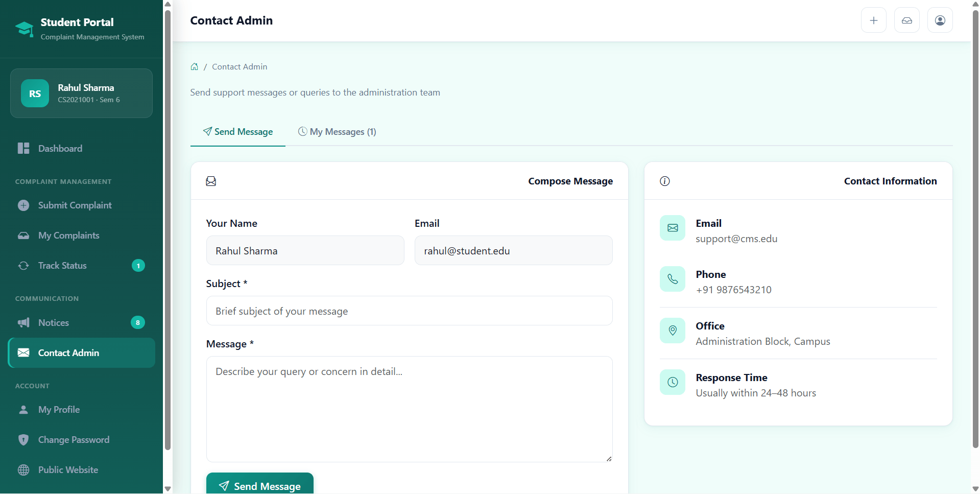Image resolution: width=980 pixels, height=494 pixels.
Task: Click the Dashboard grid icon
Action: [x=23, y=149]
